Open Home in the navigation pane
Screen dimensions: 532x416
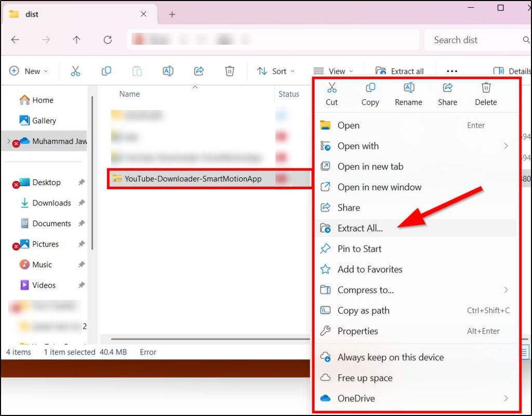click(x=37, y=100)
